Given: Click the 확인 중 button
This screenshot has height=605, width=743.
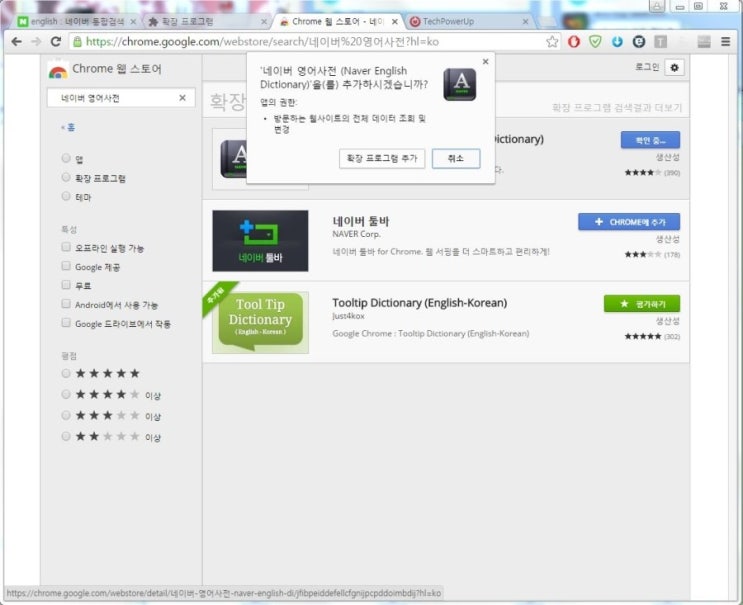Looking at the screenshot, I should click(650, 140).
